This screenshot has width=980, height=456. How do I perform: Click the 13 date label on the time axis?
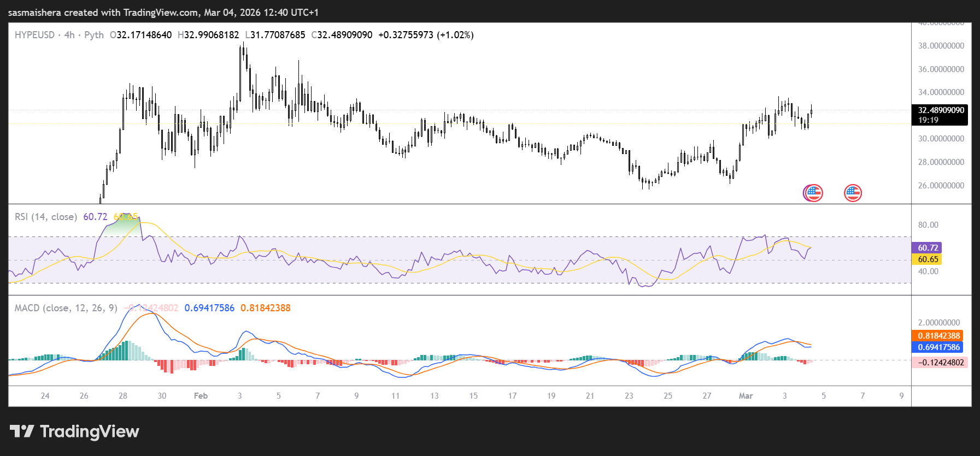(434, 396)
